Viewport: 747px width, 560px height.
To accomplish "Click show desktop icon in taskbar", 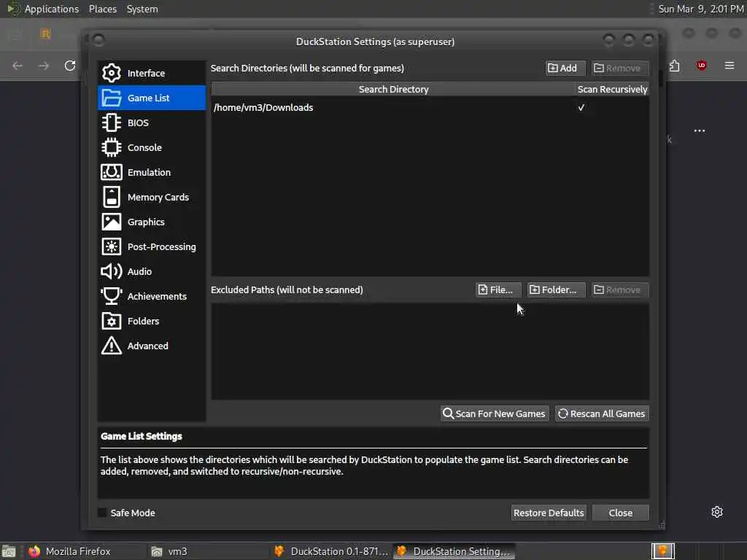I will tap(9, 551).
